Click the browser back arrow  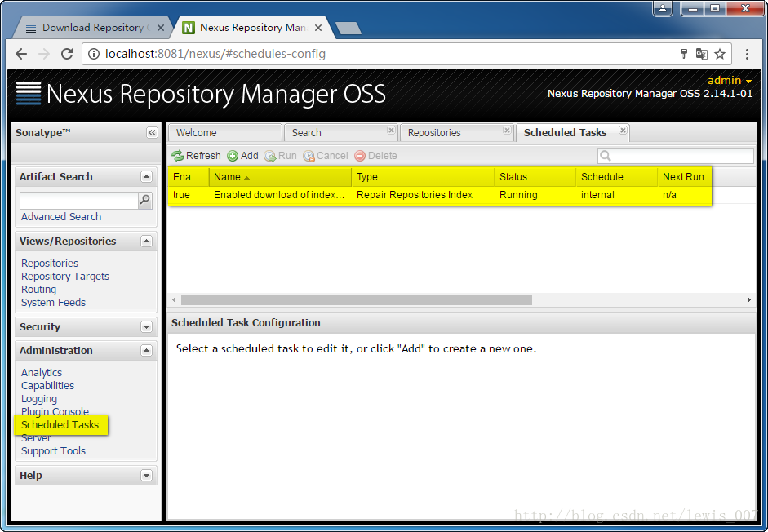[21, 54]
